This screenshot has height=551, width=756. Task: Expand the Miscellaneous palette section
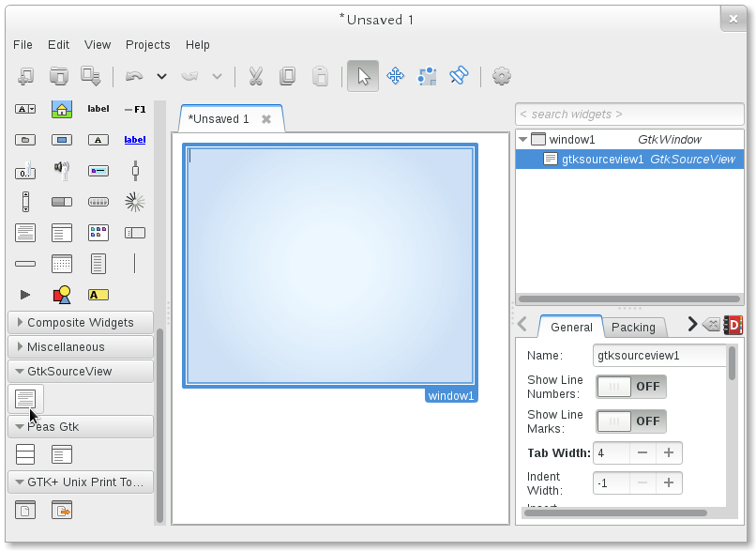click(81, 347)
